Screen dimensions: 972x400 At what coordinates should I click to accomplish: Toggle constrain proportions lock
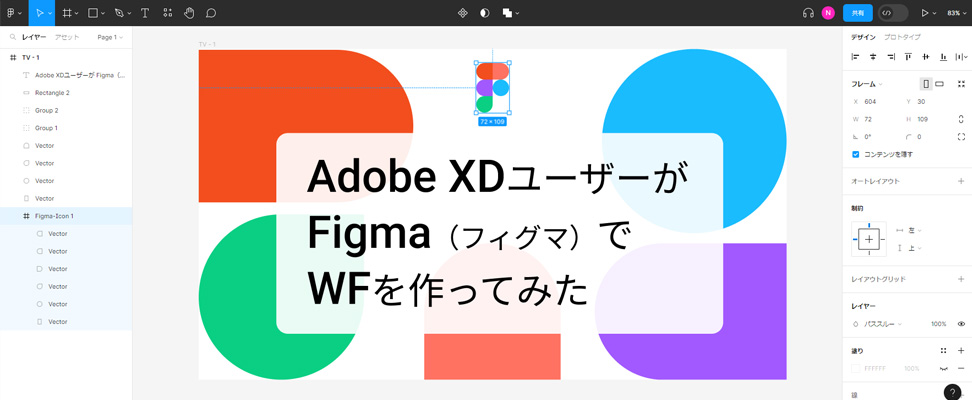pos(961,119)
